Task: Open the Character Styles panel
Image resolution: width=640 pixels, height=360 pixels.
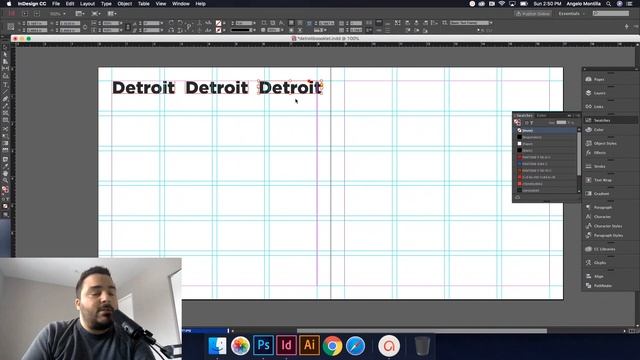Action: 607,226
